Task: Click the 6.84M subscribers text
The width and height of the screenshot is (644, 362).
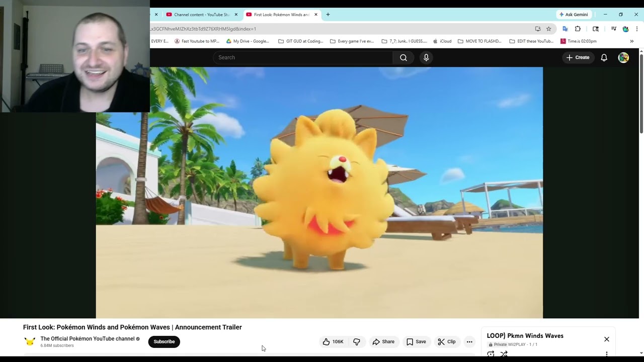Action: [57, 346]
